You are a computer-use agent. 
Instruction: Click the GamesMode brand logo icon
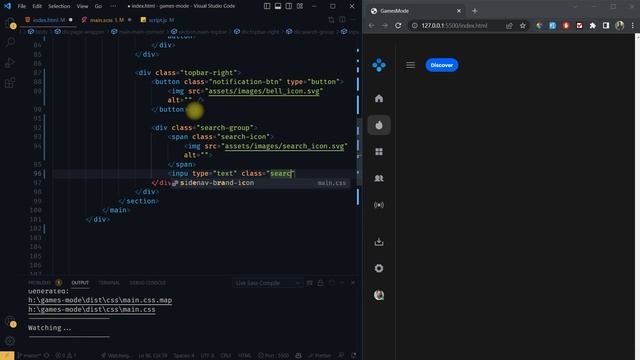[x=379, y=65]
